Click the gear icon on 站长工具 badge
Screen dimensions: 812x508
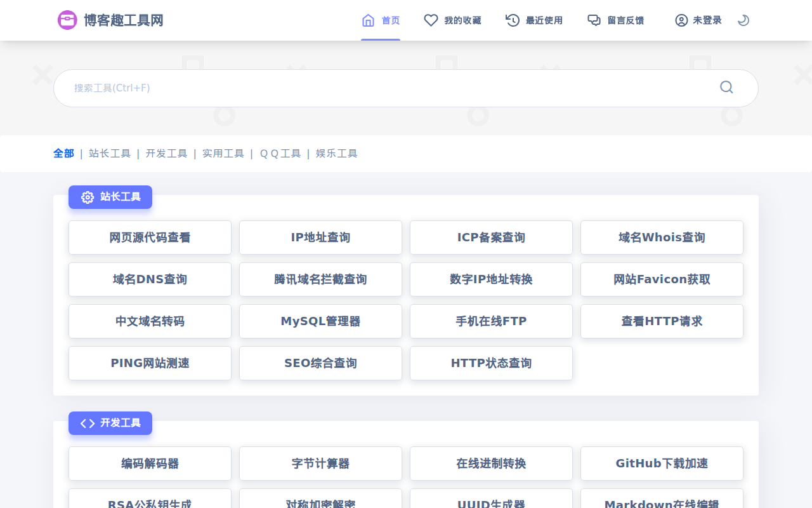tap(87, 197)
